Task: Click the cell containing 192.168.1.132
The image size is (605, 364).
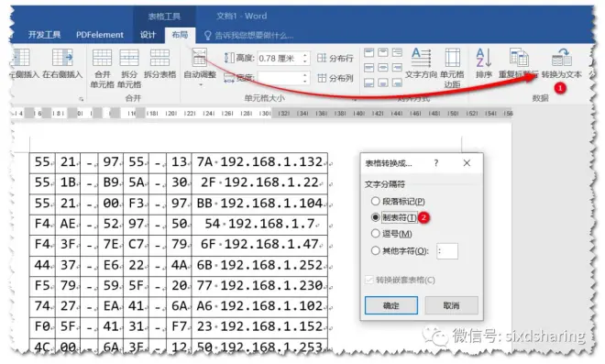Action: 259,162
